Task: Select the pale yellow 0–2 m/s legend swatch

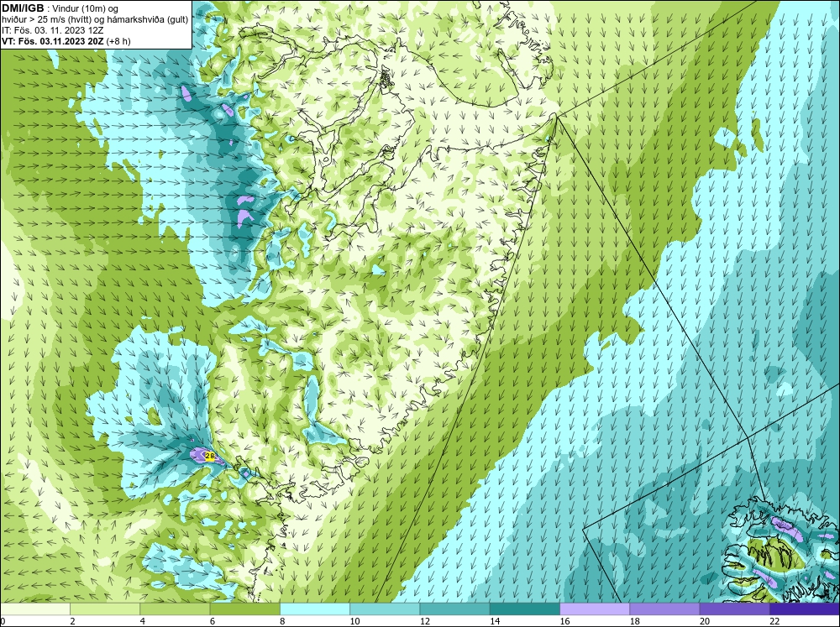Action: (34, 609)
